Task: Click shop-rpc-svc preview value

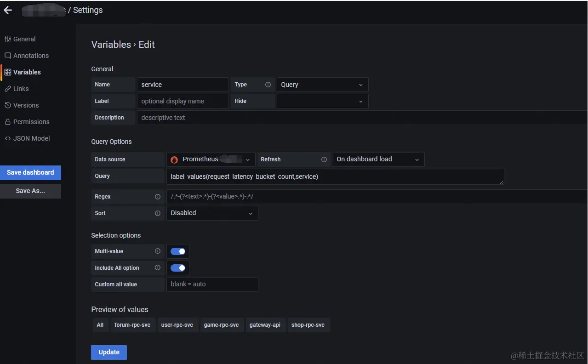Action: click(308, 325)
